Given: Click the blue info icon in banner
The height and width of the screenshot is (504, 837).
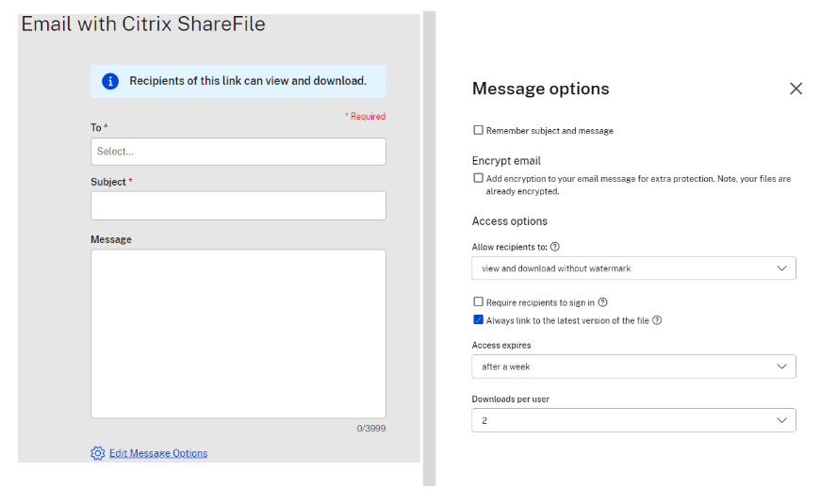Looking at the screenshot, I should click(x=110, y=81).
